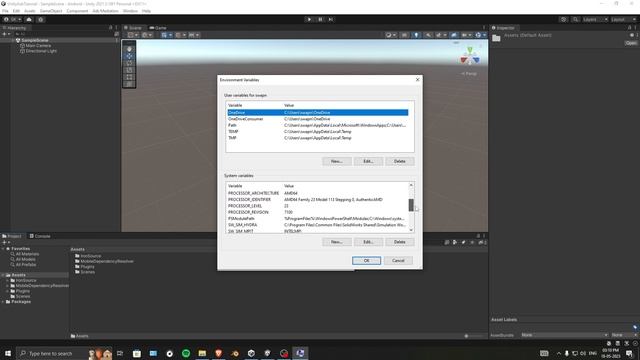Click Windows Start button
The image size is (640, 360).
click(8, 353)
